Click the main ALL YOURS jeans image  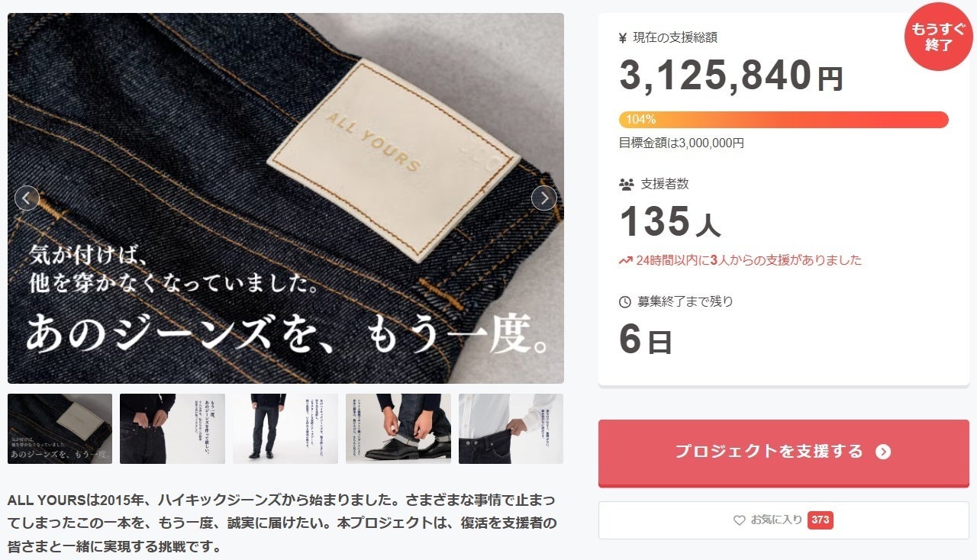click(285, 198)
